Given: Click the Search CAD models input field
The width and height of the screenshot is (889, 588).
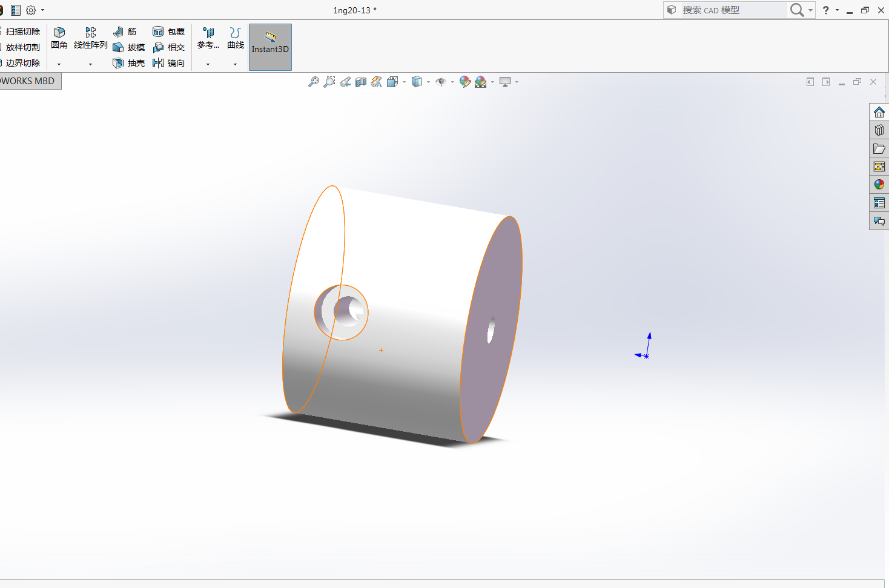Looking at the screenshot, I should tap(732, 10).
